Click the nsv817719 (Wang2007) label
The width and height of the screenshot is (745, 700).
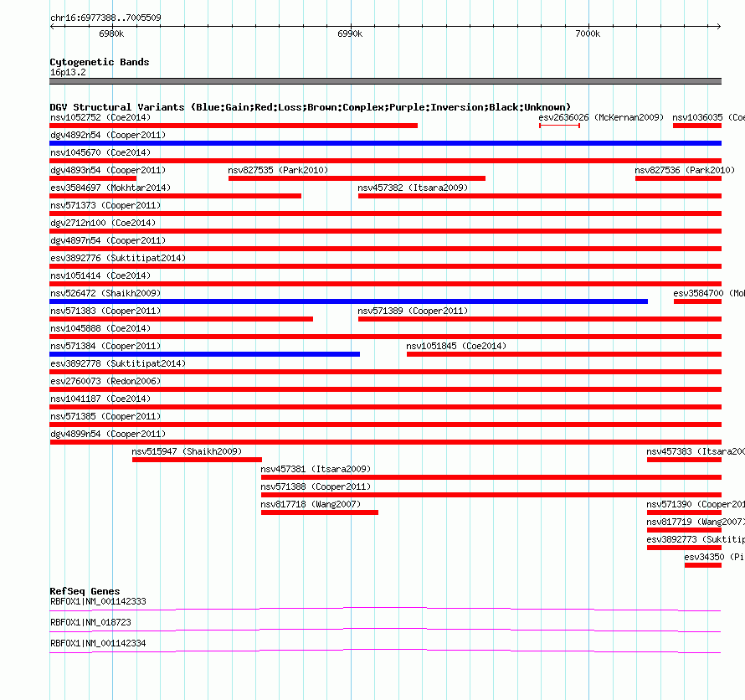click(x=696, y=522)
